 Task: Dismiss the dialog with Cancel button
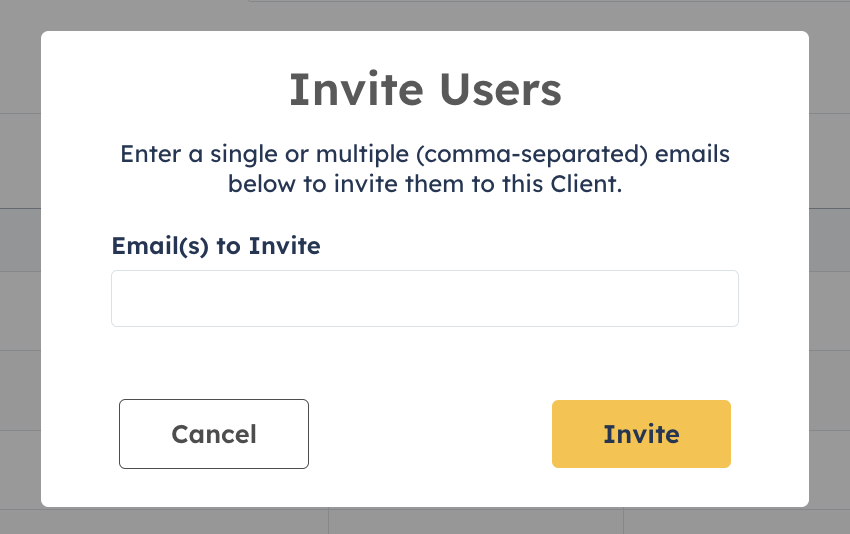(x=214, y=434)
